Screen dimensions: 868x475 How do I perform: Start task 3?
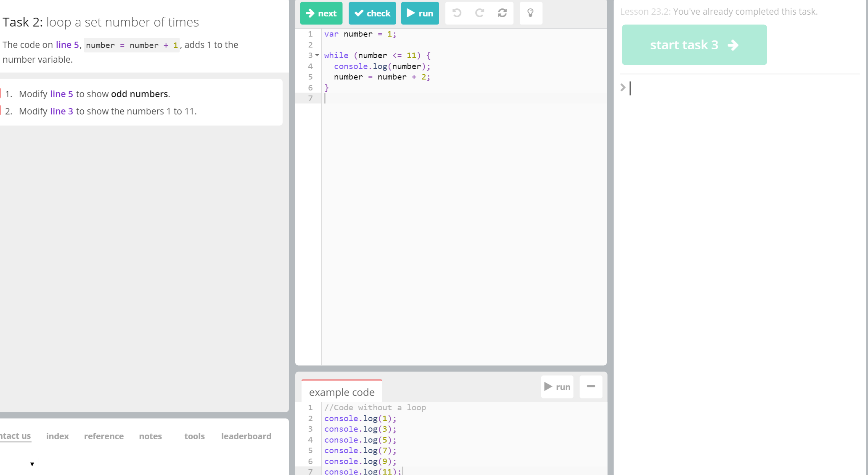coord(694,45)
